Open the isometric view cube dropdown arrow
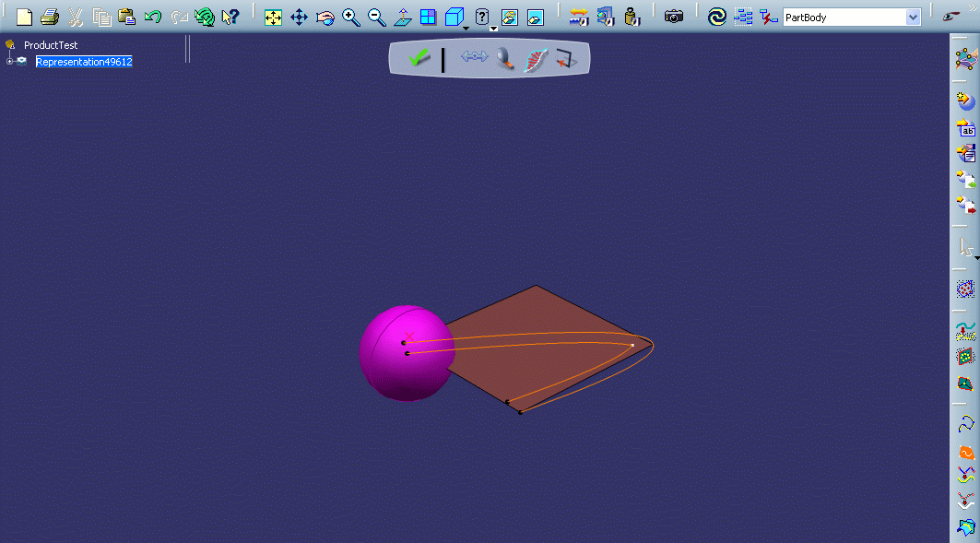Image resolution: width=980 pixels, height=543 pixels. click(x=466, y=29)
